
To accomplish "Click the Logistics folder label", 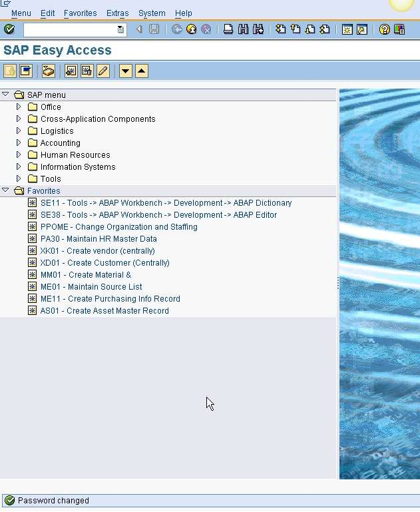I will 57,131.
